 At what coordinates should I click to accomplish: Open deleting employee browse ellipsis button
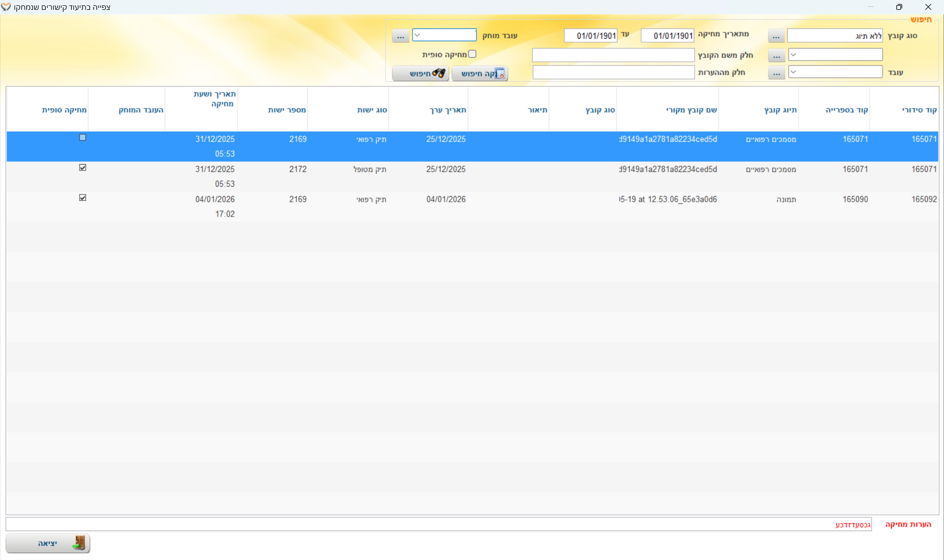click(401, 36)
